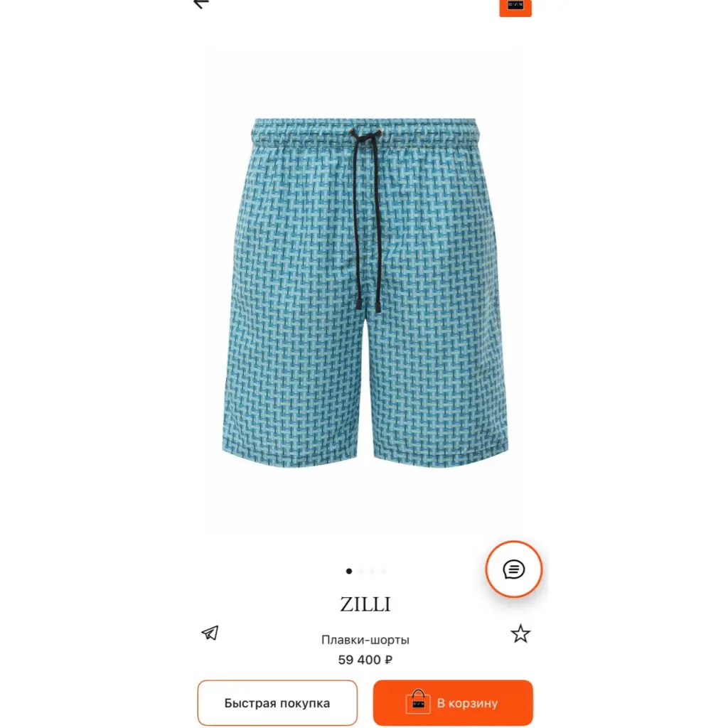Add item to favorites with the star
The image size is (728, 728).
click(520, 633)
